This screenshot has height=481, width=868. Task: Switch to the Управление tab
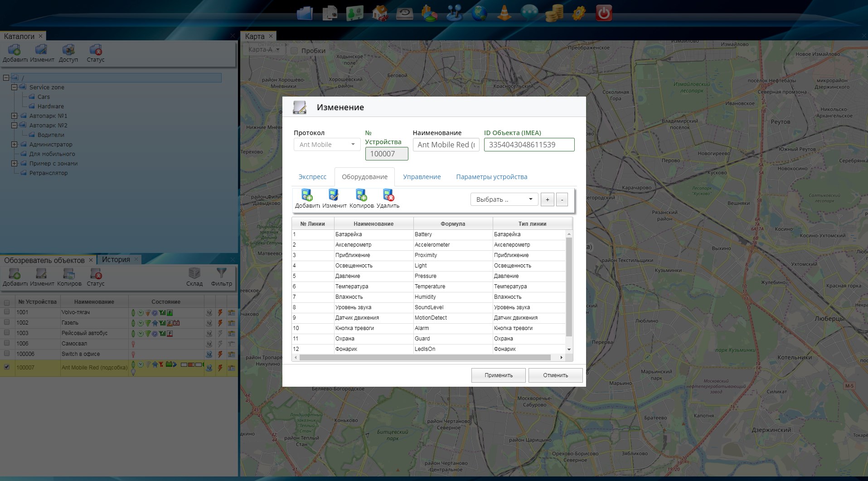click(x=422, y=177)
